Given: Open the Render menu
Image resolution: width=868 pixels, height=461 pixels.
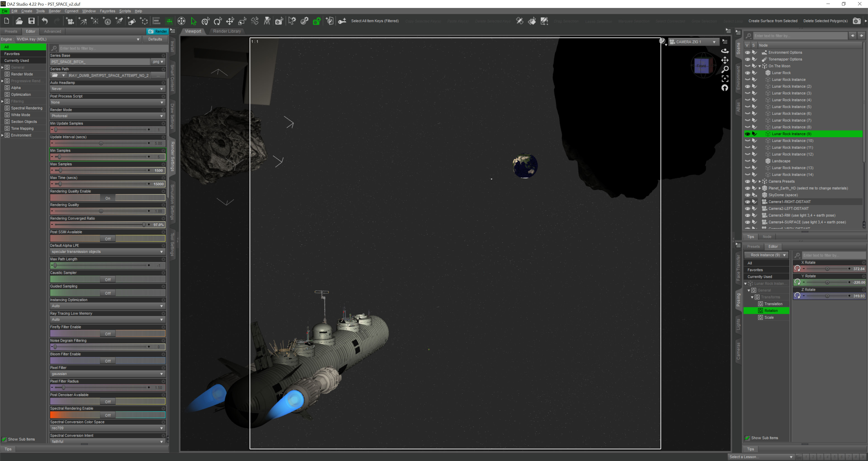Looking at the screenshot, I should pos(54,11).
